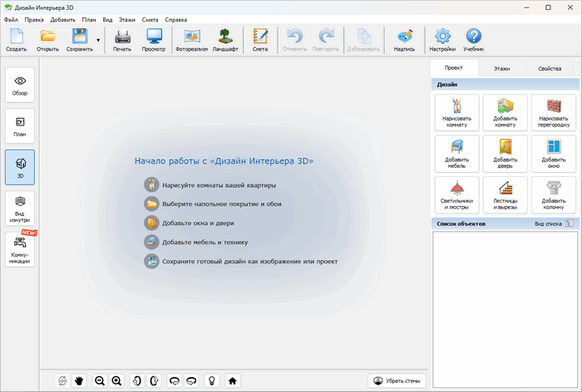The image size is (582, 392).
Task: Click the Добавить окно button
Action: click(553, 153)
